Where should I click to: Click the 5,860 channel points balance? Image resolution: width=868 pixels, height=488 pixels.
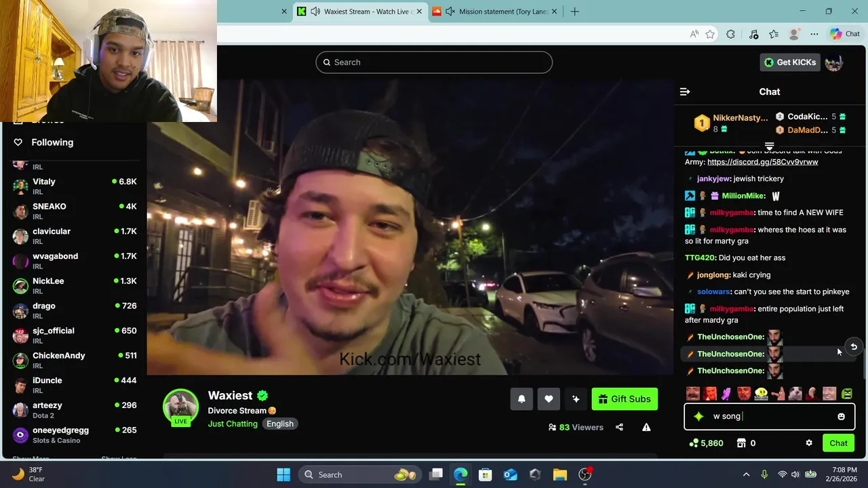coord(706,443)
